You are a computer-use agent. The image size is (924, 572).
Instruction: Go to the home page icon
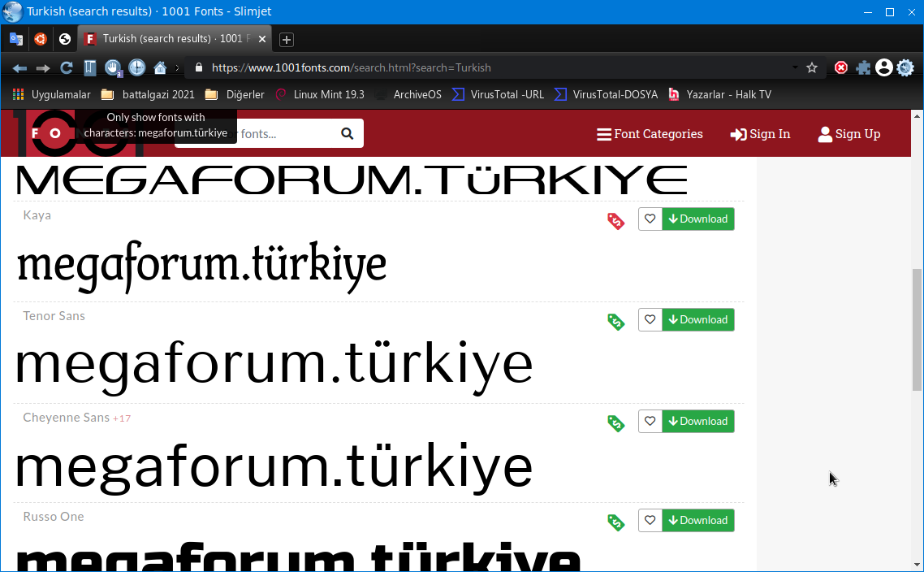pos(160,67)
